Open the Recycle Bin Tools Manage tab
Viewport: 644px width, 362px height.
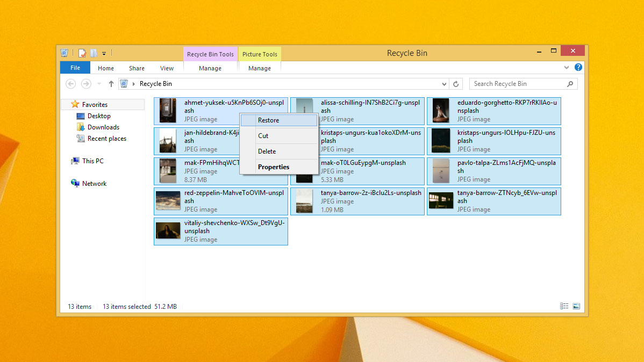210,68
